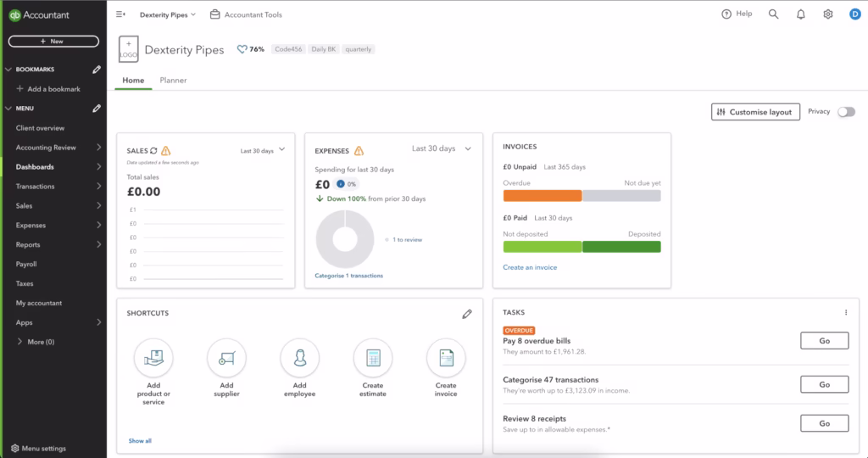Image resolution: width=868 pixels, height=458 pixels.
Task: Open the Tasks three-dot options menu
Action: [846, 312]
